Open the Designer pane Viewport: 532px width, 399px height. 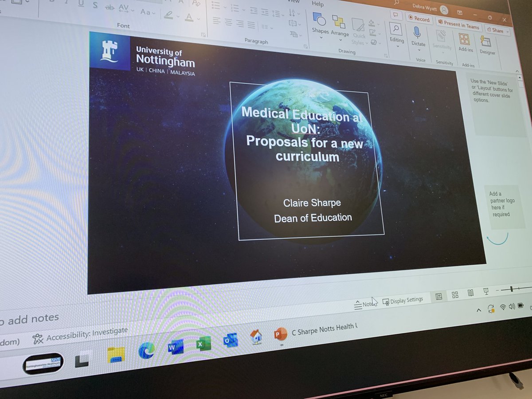pos(487,45)
